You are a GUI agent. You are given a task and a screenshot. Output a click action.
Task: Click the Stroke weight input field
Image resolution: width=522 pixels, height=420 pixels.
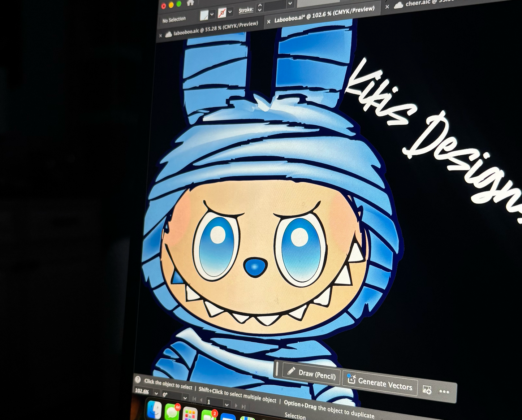pyautogui.click(x=275, y=6)
